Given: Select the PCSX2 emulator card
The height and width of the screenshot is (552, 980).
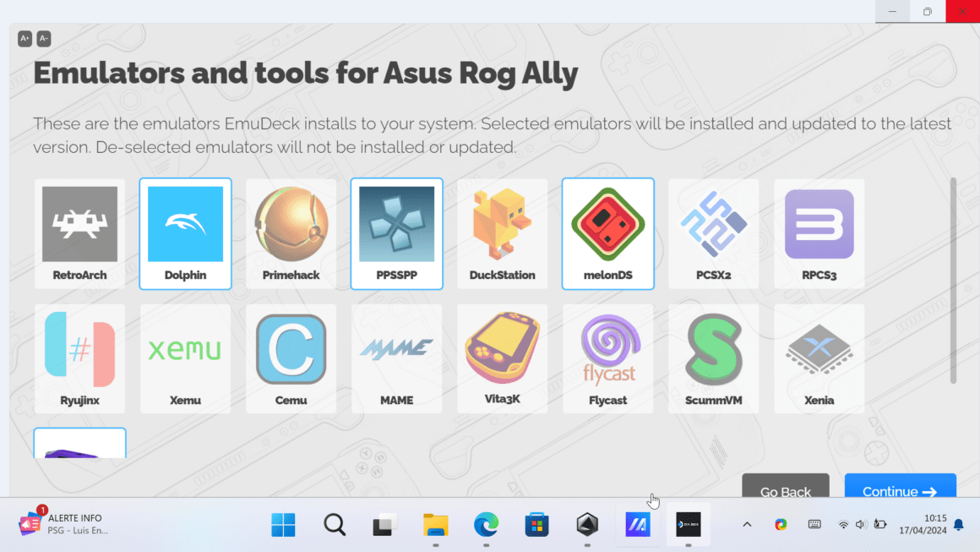Looking at the screenshot, I should 713,233.
